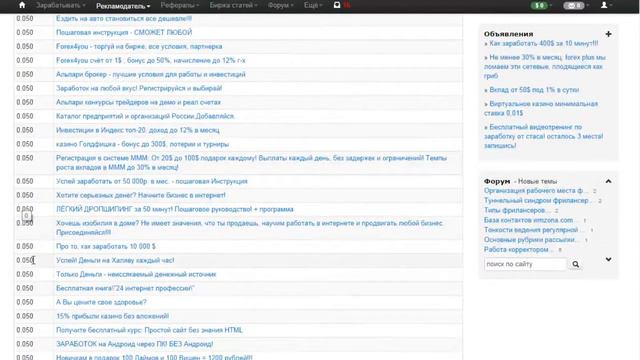
Task: Open 'Только Деньги - неиссякаемый денежный источник' link
Action: (136, 274)
